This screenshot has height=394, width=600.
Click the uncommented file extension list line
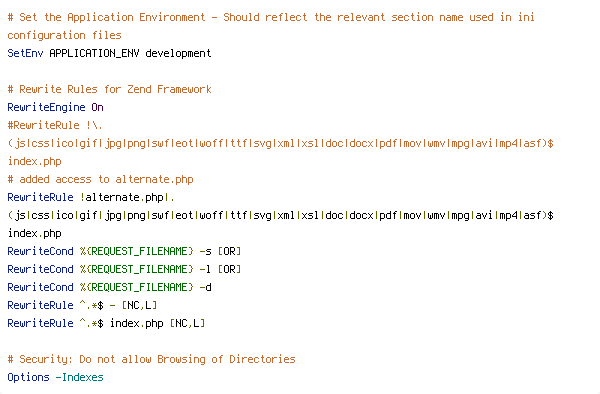(x=280, y=215)
